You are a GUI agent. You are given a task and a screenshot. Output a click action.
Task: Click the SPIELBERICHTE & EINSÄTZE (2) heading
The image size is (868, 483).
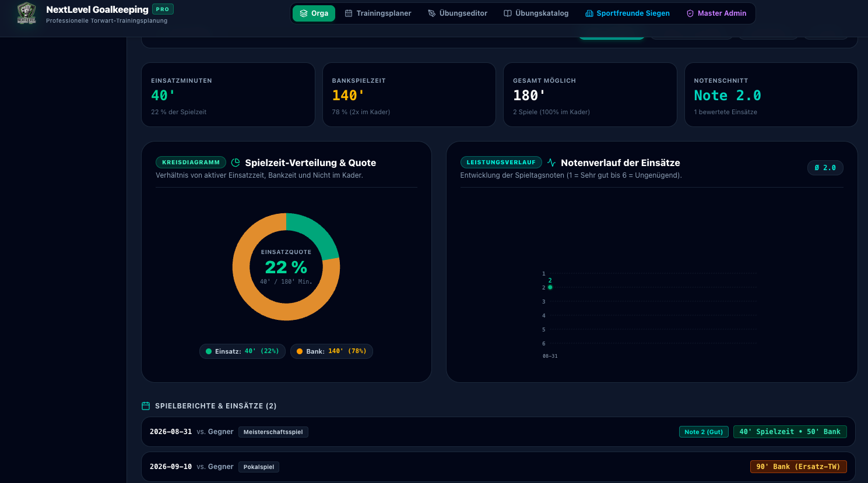tap(216, 406)
